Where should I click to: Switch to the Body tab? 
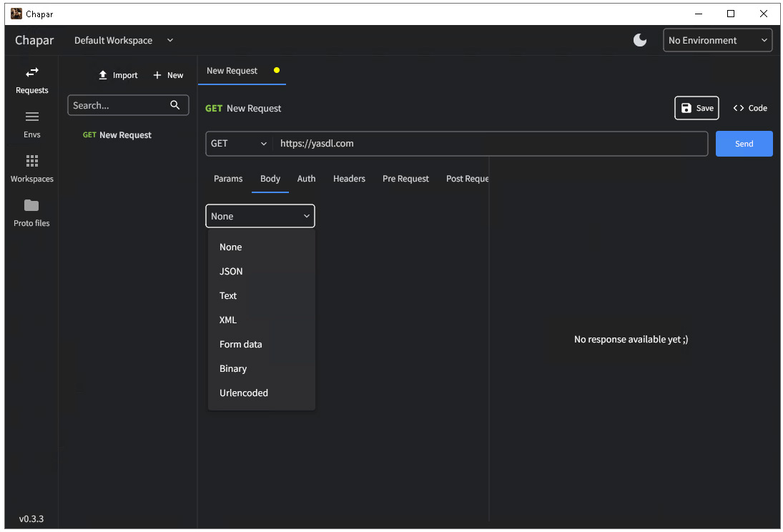click(270, 179)
